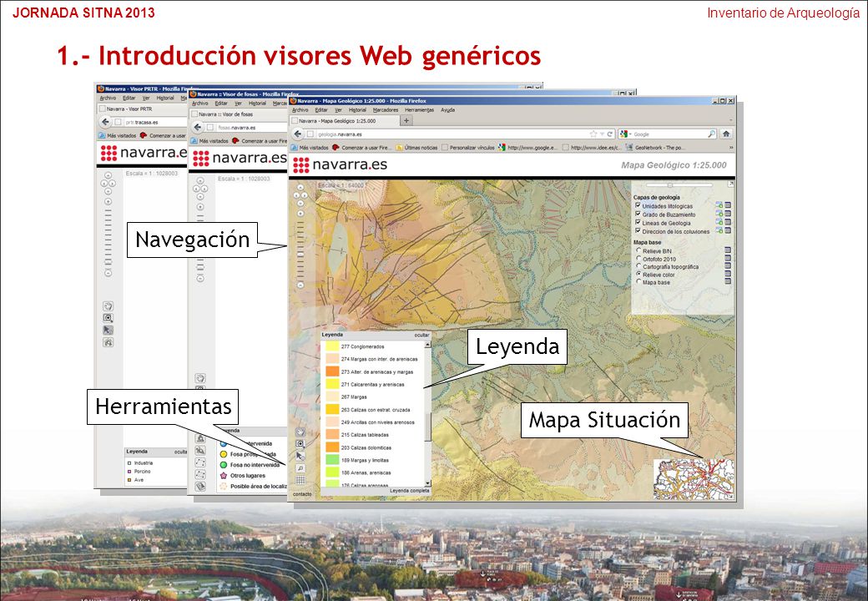Collapse the layers panel with the corner icon
This screenshot has height=601, width=868.
[x=730, y=184]
